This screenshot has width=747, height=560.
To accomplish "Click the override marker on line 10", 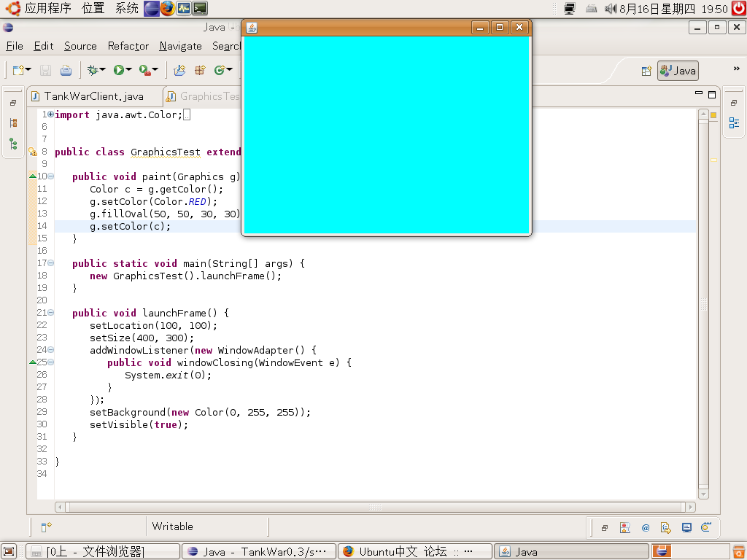I will 32,176.
